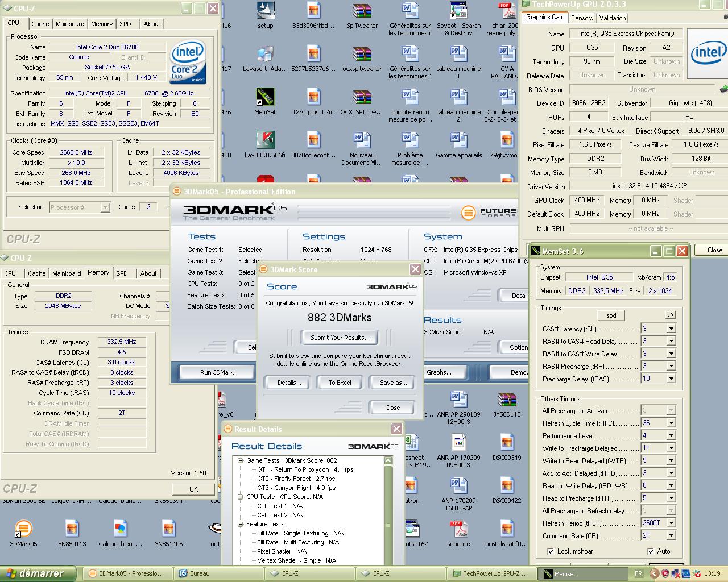Screen dimensions: 728x582
Task: Open the SN851405 image file
Action: 168,534
